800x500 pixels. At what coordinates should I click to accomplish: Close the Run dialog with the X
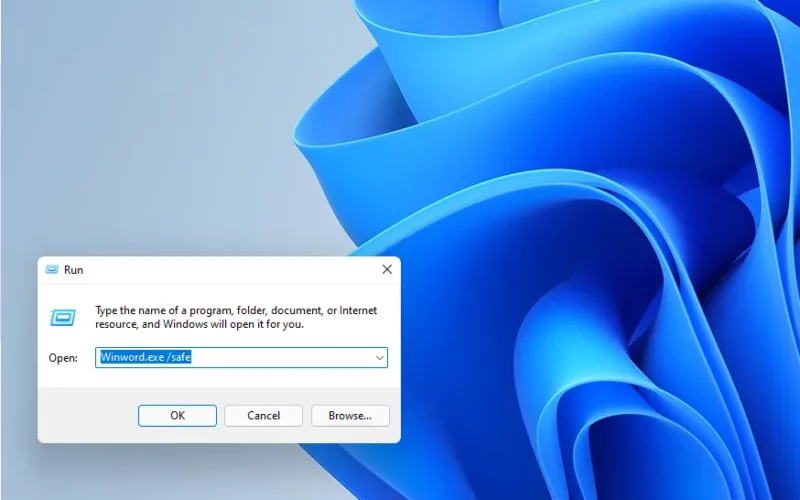(x=387, y=269)
